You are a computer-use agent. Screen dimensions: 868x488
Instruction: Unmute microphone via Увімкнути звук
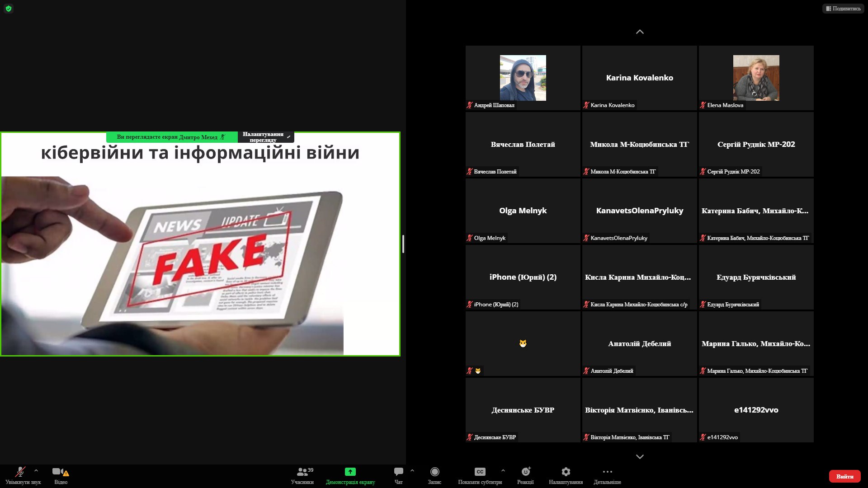(x=21, y=475)
